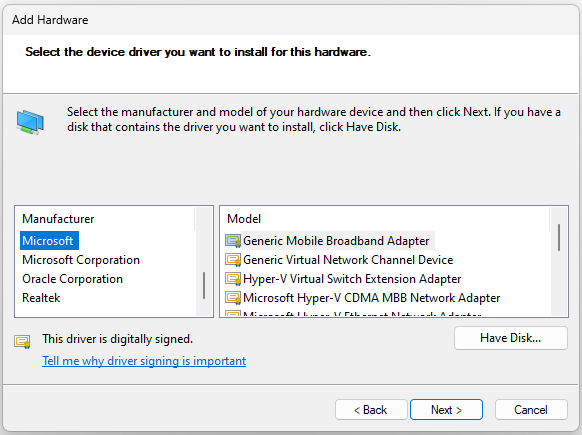
Task: Cancel the Add Hardware wizard
Action: (x=531, y=410)
